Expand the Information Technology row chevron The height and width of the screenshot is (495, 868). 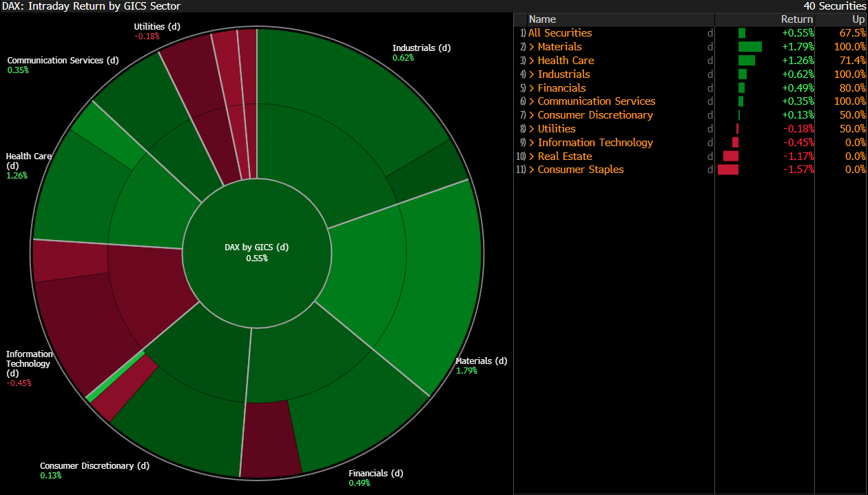(x=531, y=143)
